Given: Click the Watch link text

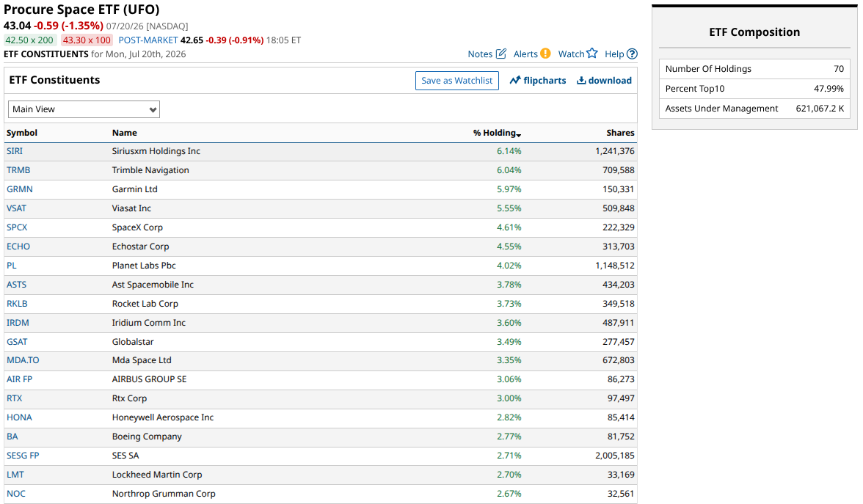Looking at the screenshot, I should (x=571, y=54).
